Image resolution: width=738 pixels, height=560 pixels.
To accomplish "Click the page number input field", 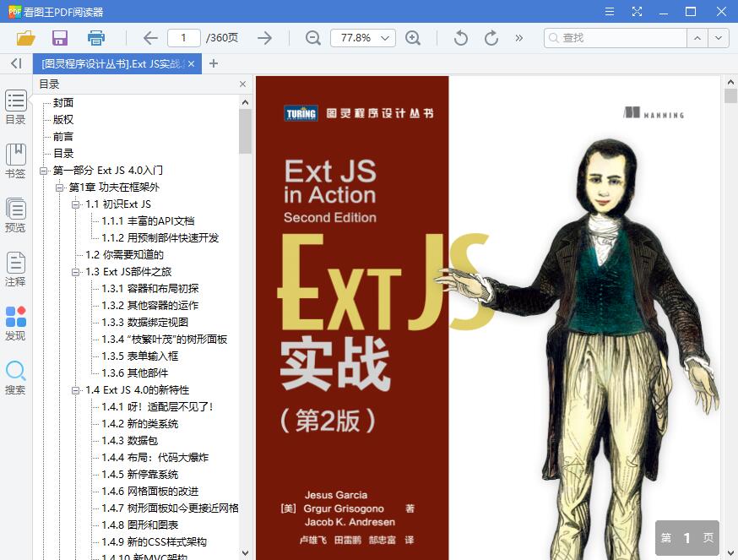I will 184,38.
